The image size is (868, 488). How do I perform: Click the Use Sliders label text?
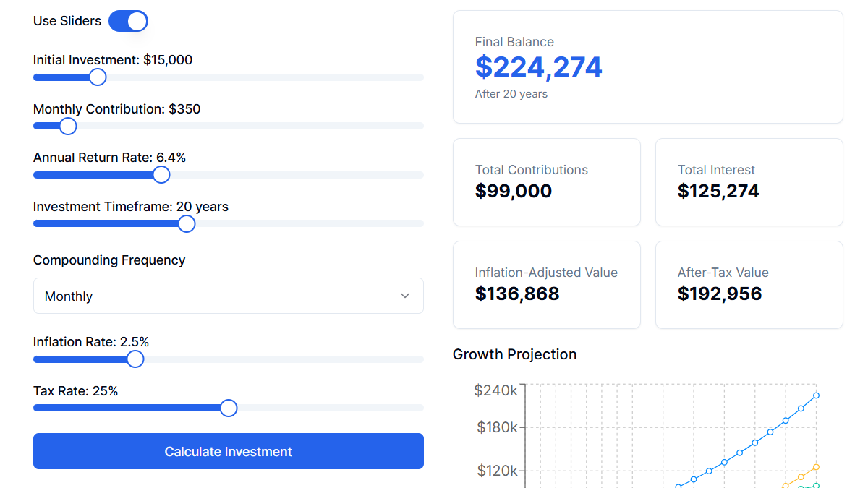pyautogui.click(x=67, y=21)
